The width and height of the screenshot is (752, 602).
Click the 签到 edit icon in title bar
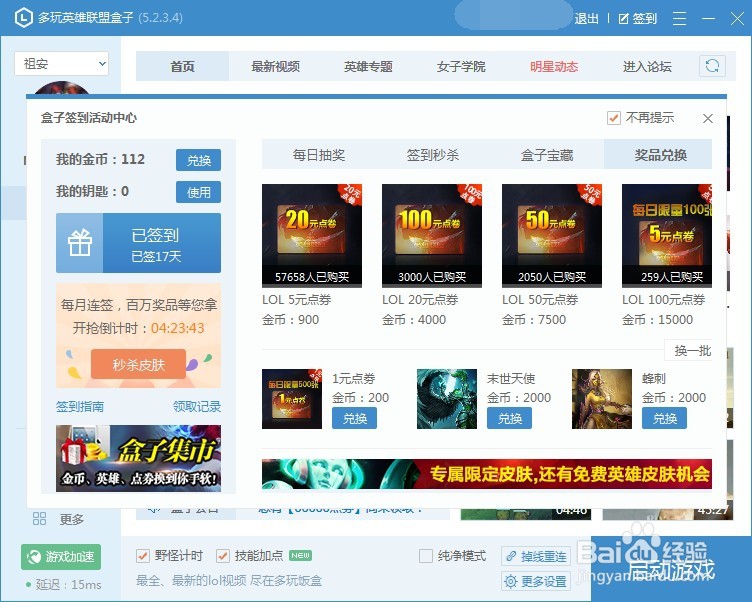tap(623, 19)
